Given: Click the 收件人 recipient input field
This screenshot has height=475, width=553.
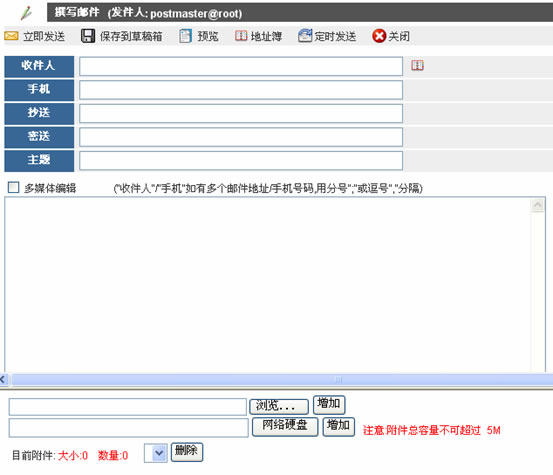Looking at the screenshot, I should point(241,66).
